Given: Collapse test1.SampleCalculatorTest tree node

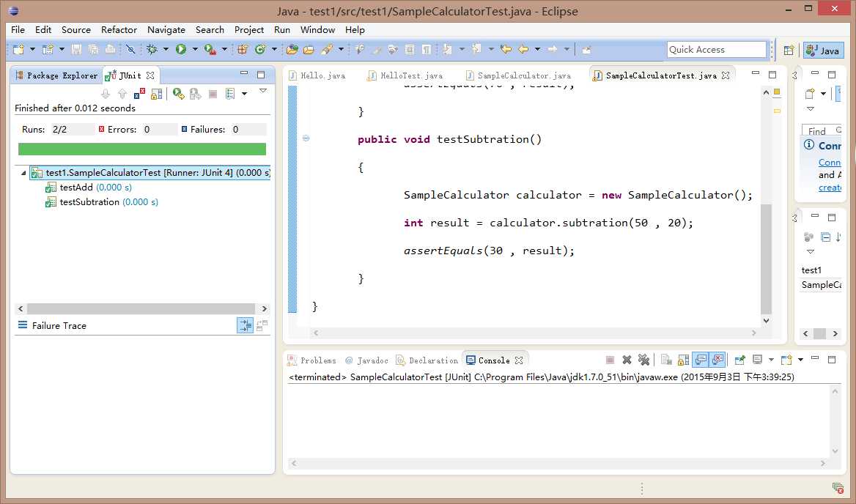Looking at the screenshot, I should coord(23,173).
